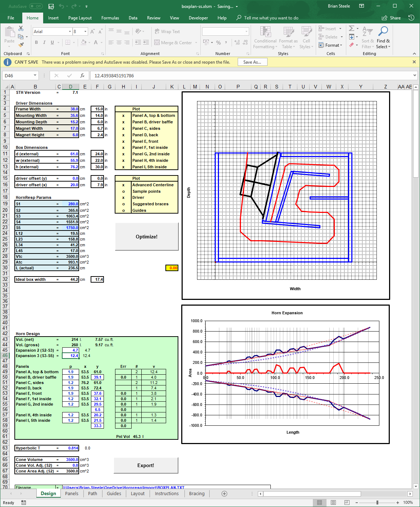Viewport: 420px width, 507px height.
Task: Click the Share icon button
Action: point(391,18)
